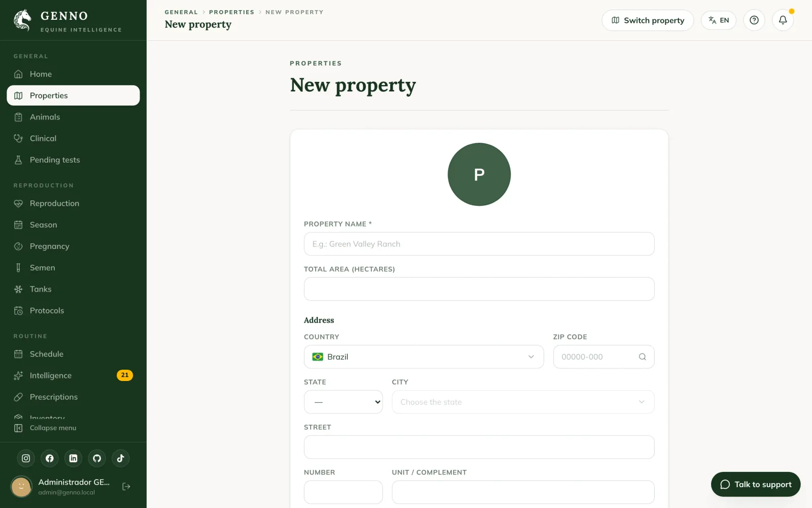
Task: Navigate to Reproduction
Action: tap(73, 203)
